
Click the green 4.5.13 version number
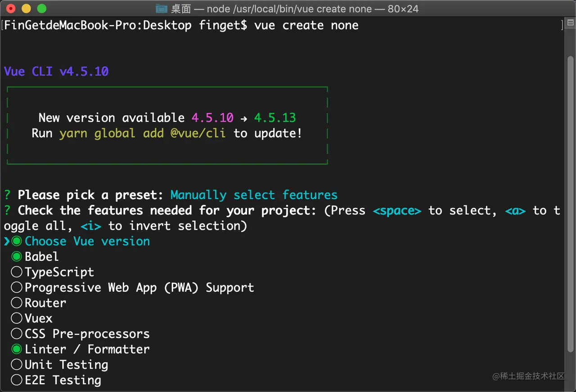pyautogui.click(x=275, y=118)
